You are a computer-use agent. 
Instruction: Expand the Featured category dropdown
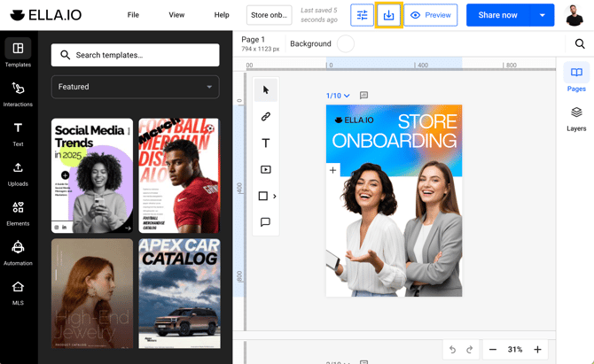135,87
